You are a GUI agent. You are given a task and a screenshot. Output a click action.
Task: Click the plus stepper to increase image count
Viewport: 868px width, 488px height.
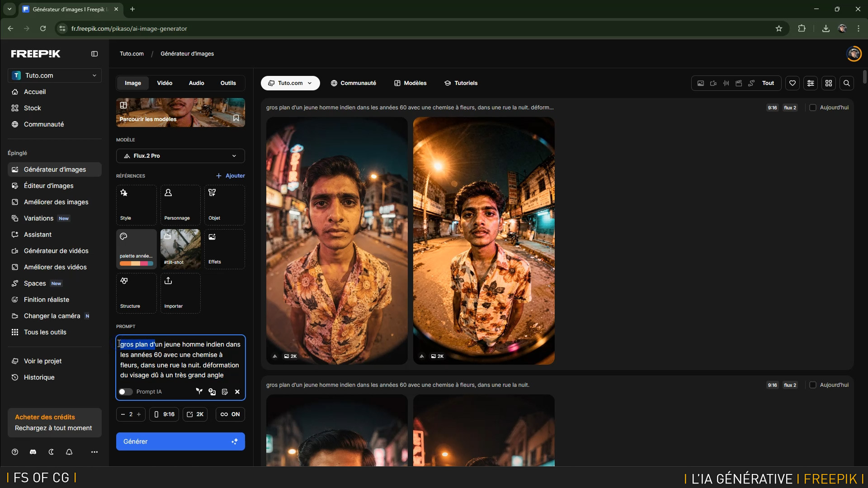[x=139, y=414]
